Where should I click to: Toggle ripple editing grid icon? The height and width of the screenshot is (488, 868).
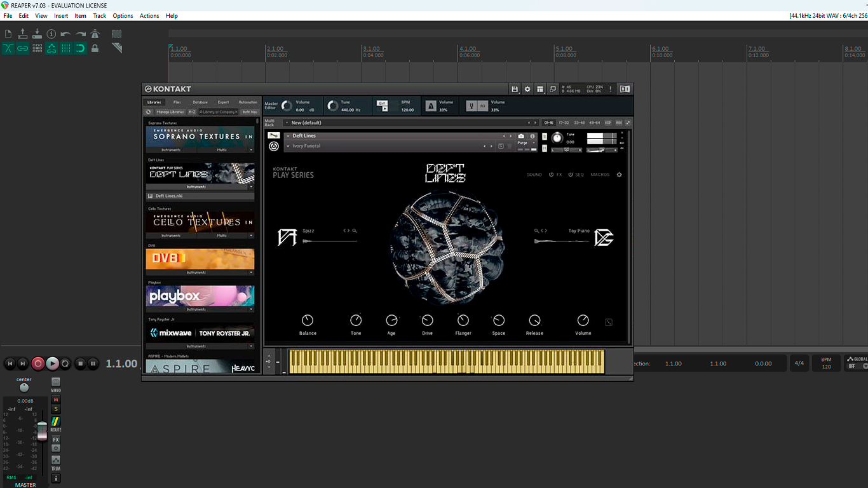click(x=37, y=48)
